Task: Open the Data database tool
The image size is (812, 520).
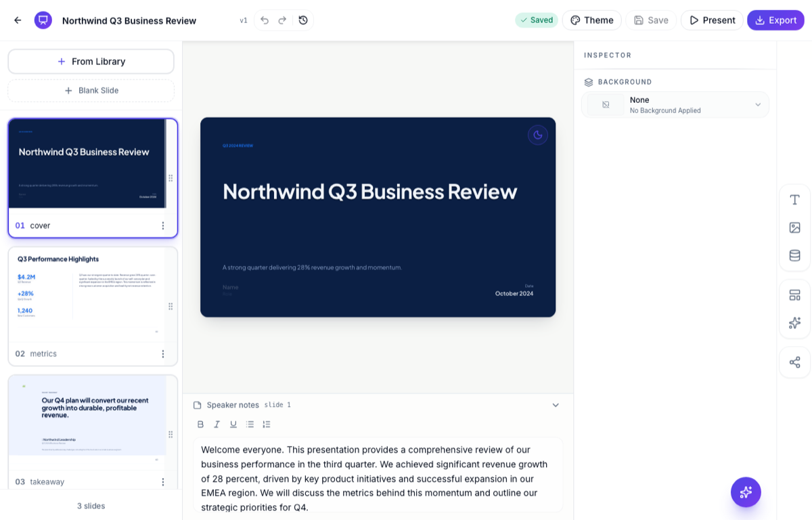Action: point(795,255)
